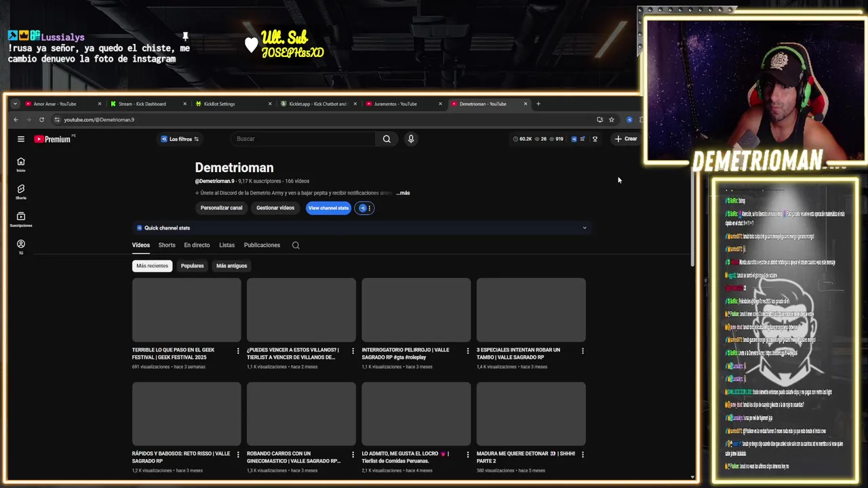The image size is (868, 488).
Task: Click the 'Crear' button
Action: (626, 139)
